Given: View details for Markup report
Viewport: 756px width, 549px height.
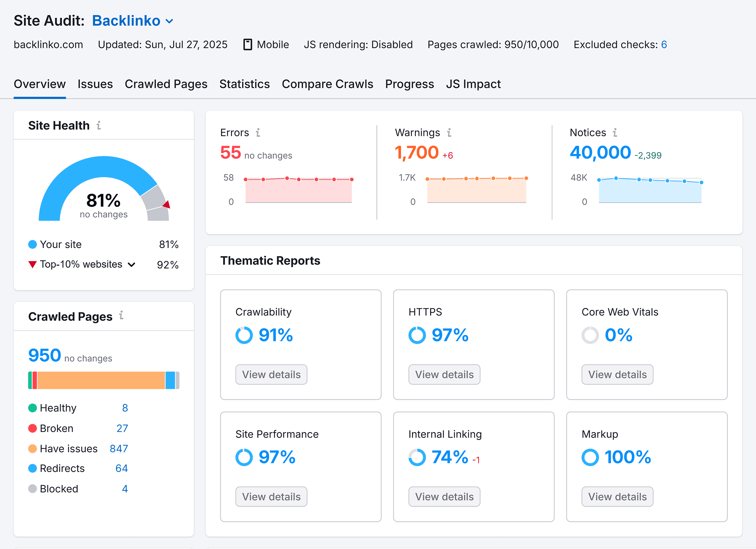Looking at the screenshot, I should point(617,497).
